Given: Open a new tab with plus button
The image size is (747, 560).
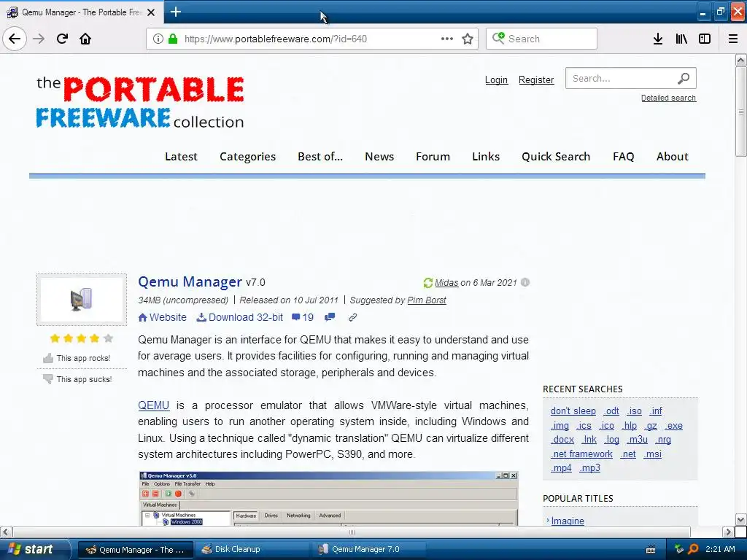Looking at the screenshot, I should (x=176, y=12).
